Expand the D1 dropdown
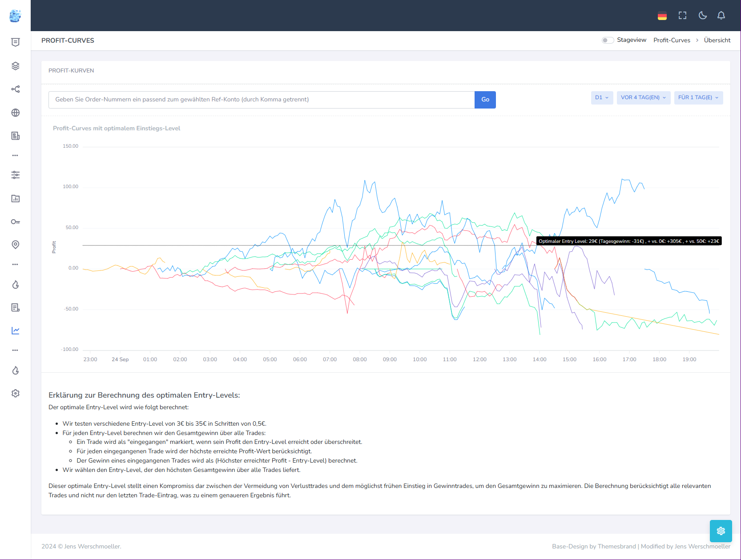This screenshot has height=560, width=741. [602, 97]
